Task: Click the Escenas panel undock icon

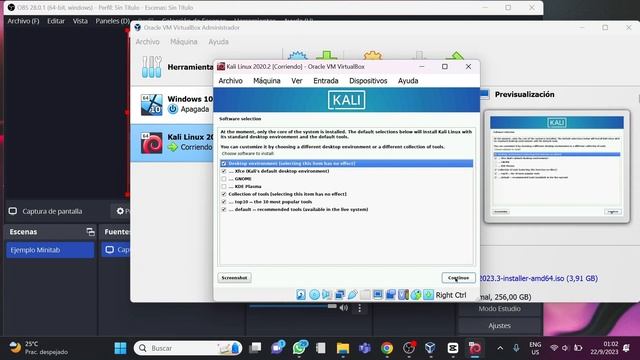Action: tap(90, 232)
